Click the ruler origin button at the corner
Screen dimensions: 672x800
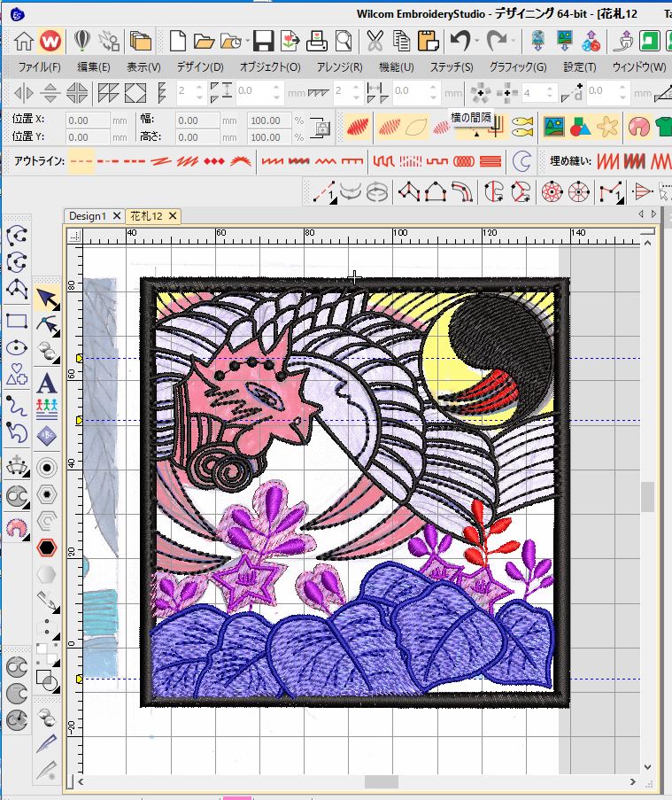pos(75,236)
